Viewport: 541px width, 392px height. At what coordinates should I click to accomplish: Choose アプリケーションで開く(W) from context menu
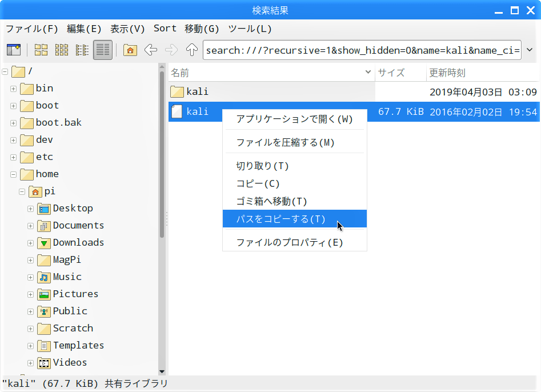(295, 119)
